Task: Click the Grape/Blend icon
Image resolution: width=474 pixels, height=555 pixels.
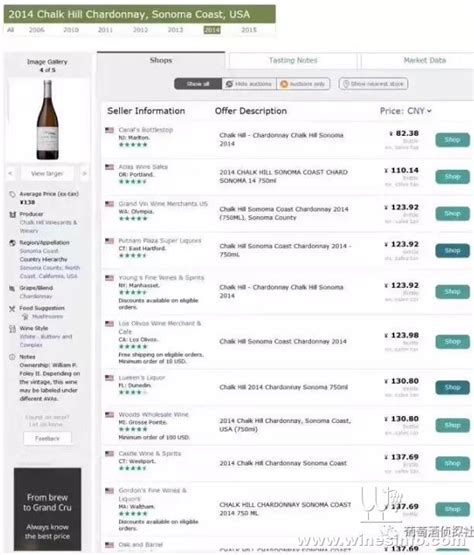Action: coord(12,288)
